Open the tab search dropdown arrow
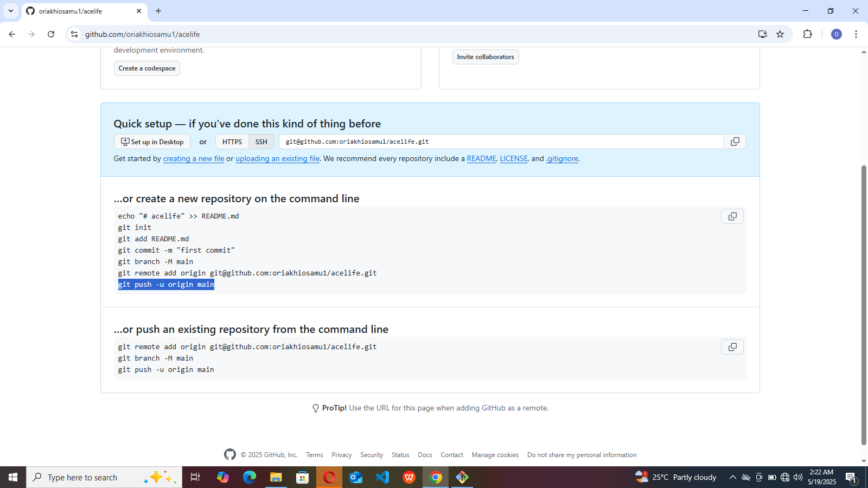This screenshot has width=868, height=488. 11,11
